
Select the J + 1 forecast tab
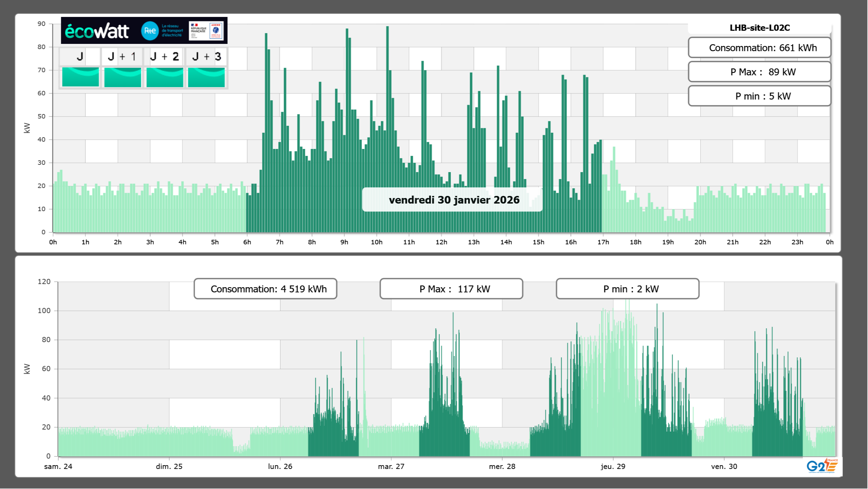122,56
